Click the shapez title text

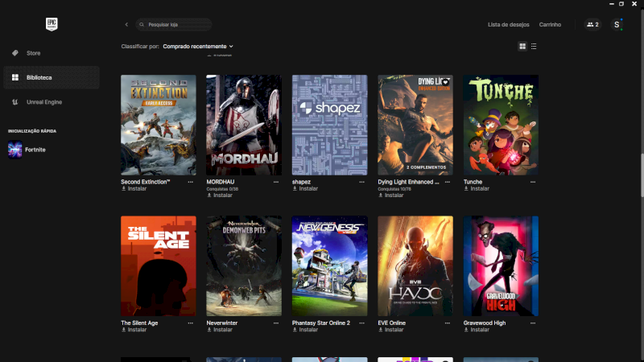pyautogui.click(x=301, y=182)
